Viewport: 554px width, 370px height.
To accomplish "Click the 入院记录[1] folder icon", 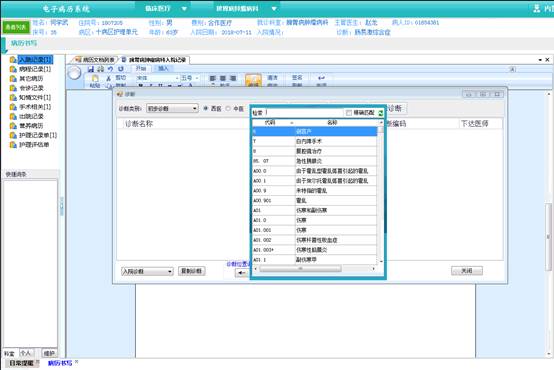I will (x=13, y=59).
